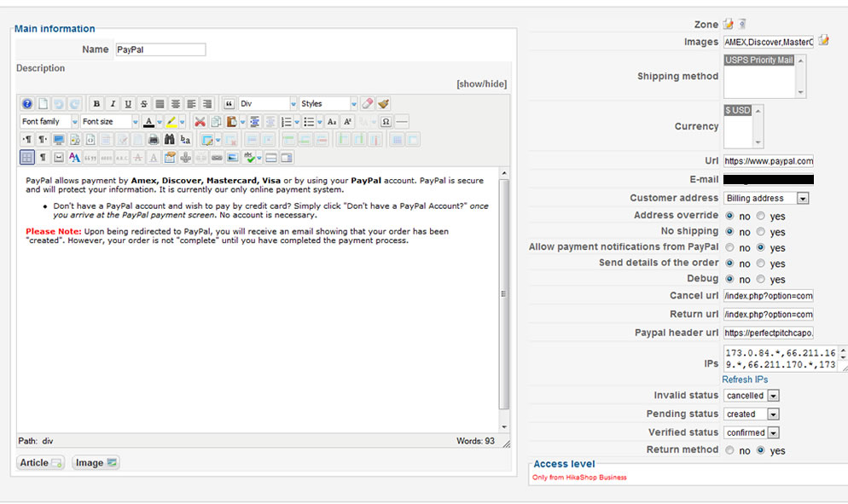Insert a bulleted list
This screenshot has width=848, height=504.
tap(309, 122)
